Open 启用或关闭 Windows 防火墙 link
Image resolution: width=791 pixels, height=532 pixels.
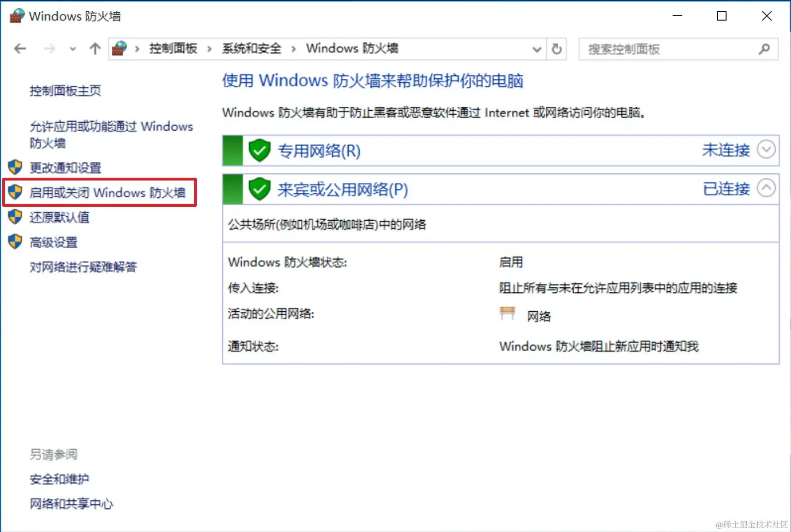click(x=108, y=193)
